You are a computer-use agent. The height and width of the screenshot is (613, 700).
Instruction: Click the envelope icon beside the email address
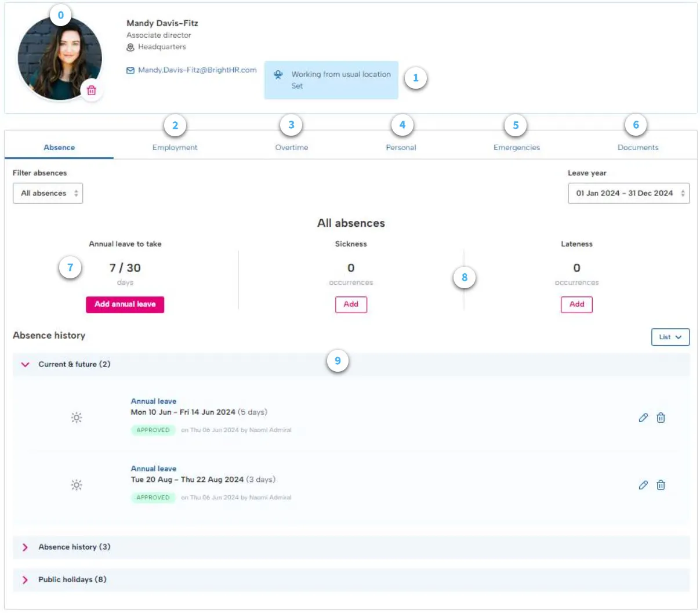coord(130,71)
